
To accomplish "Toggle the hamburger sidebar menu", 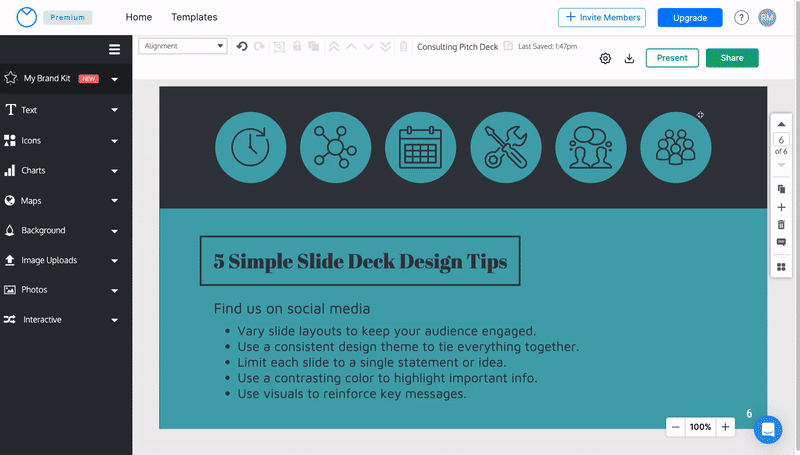I will click(x=114, y=49).
